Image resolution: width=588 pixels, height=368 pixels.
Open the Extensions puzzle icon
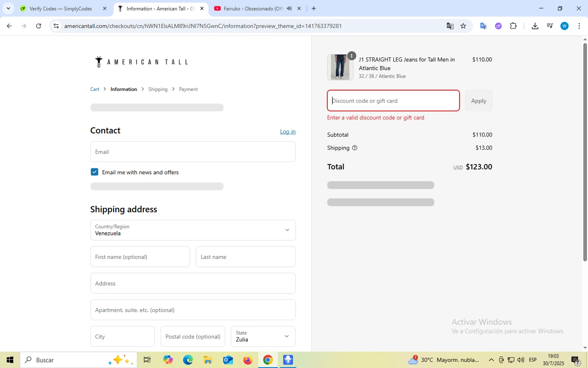513,26
